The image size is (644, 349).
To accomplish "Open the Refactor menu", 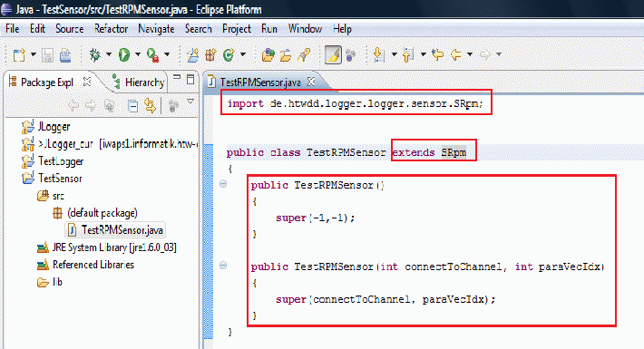I will pyautogui.click(x=111, y=29).
